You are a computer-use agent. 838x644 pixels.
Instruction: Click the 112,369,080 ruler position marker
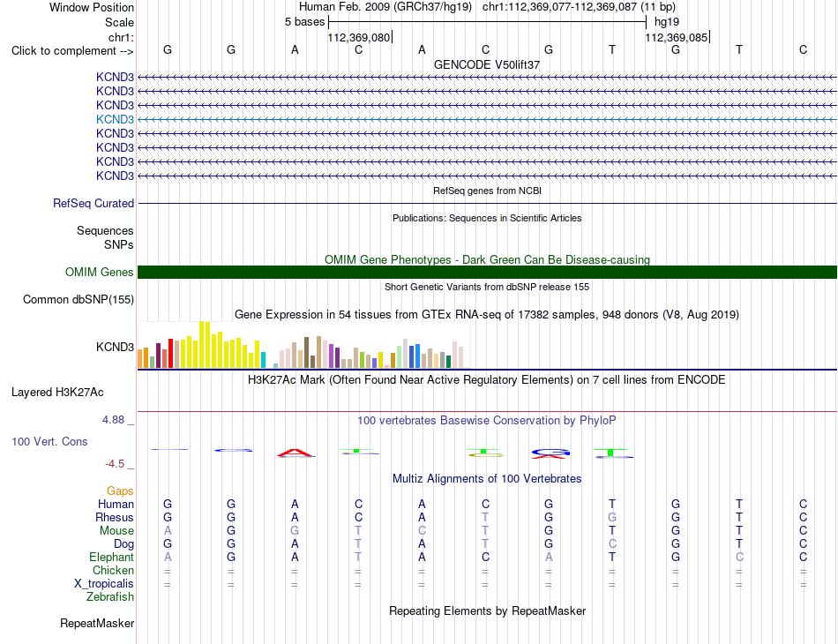tap(359, 37)
